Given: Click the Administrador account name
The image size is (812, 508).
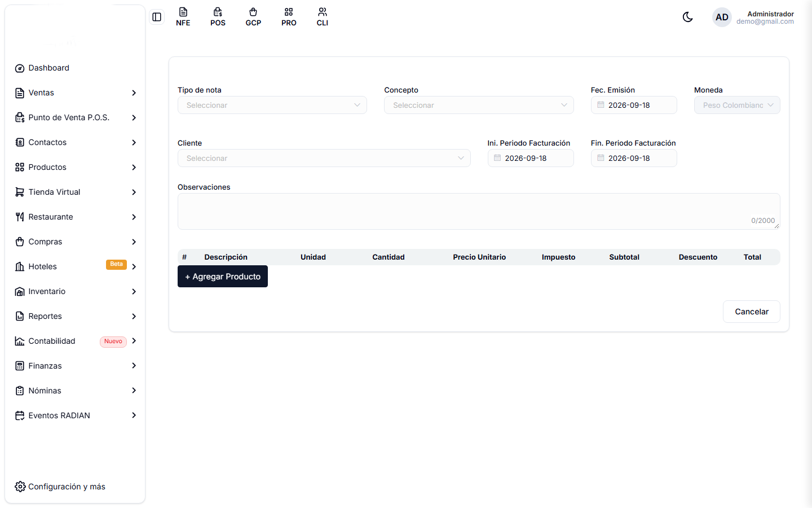Looking at the screenshot, I should pyautogui.click(x=770, y=14).
